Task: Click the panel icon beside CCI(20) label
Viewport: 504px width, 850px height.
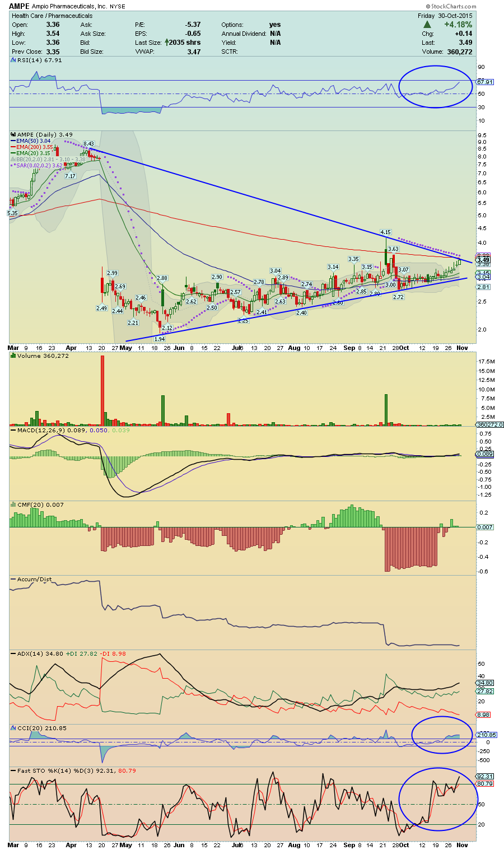Action: point(14,728)
